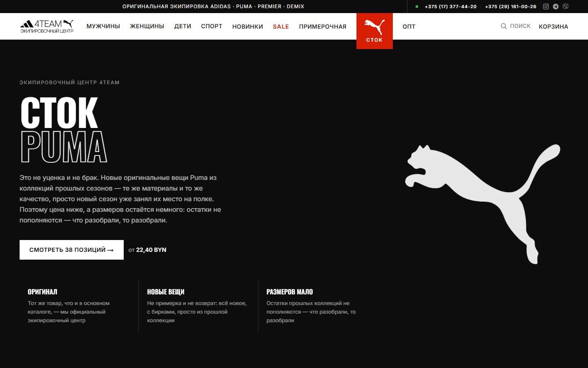588x368 pixels.
Task: Click the ОРИГИНАЛ feature heading
Action: (42, 292)
